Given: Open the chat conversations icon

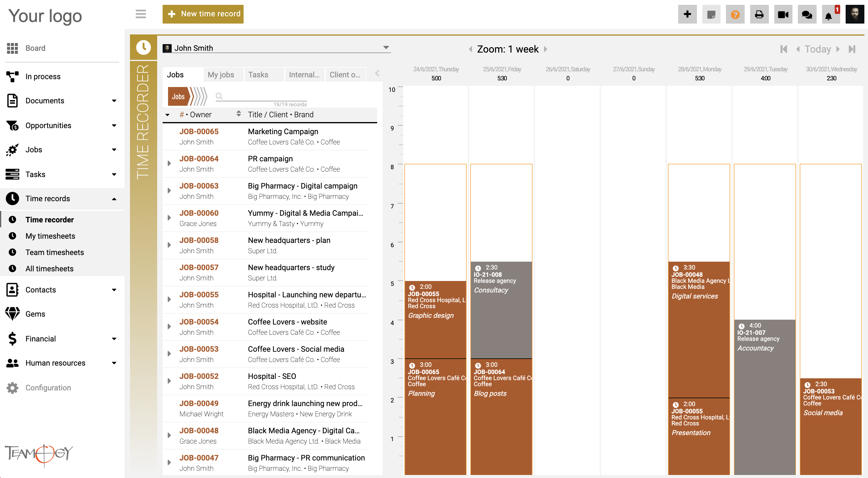Looking at the screenshot, I should pyautogui.click(x=807, y=14).
